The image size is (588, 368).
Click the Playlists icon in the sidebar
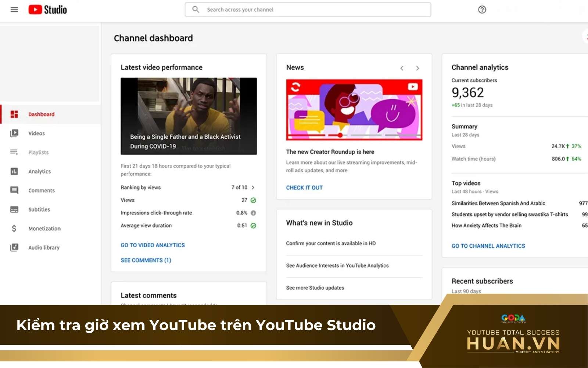tap(14, 152)
